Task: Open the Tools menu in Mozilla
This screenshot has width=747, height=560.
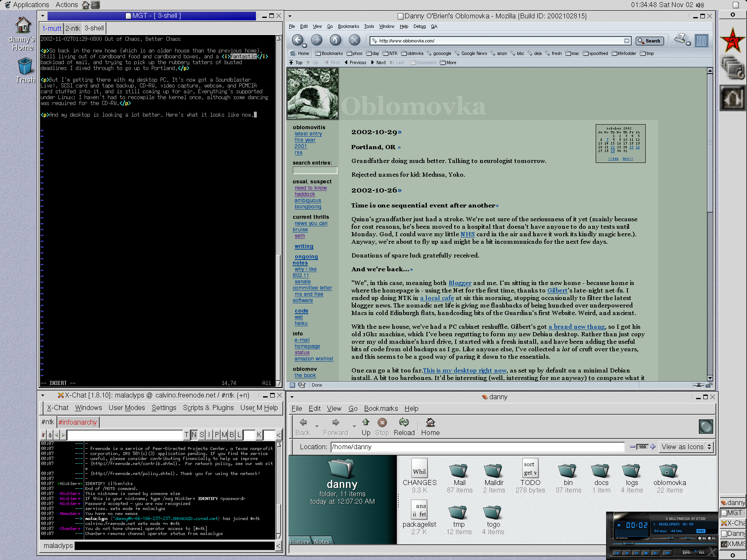Action: pos(369,26)
